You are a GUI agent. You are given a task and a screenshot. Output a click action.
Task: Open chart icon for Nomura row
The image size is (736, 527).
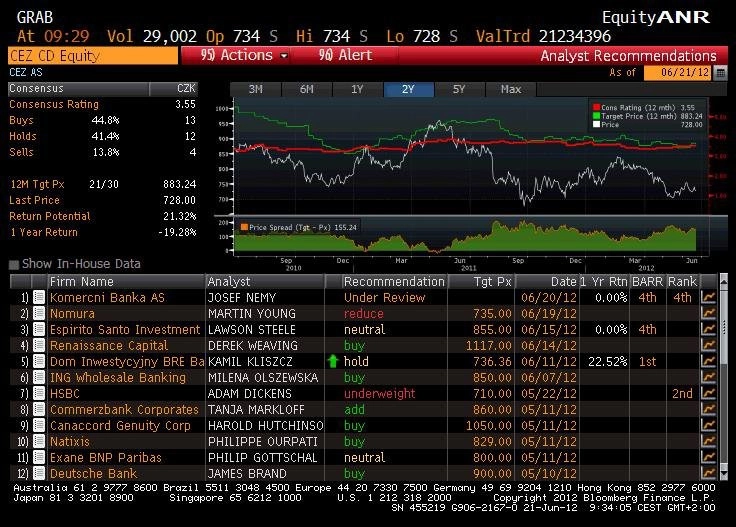pyautogui.click(x=708, y=313)
